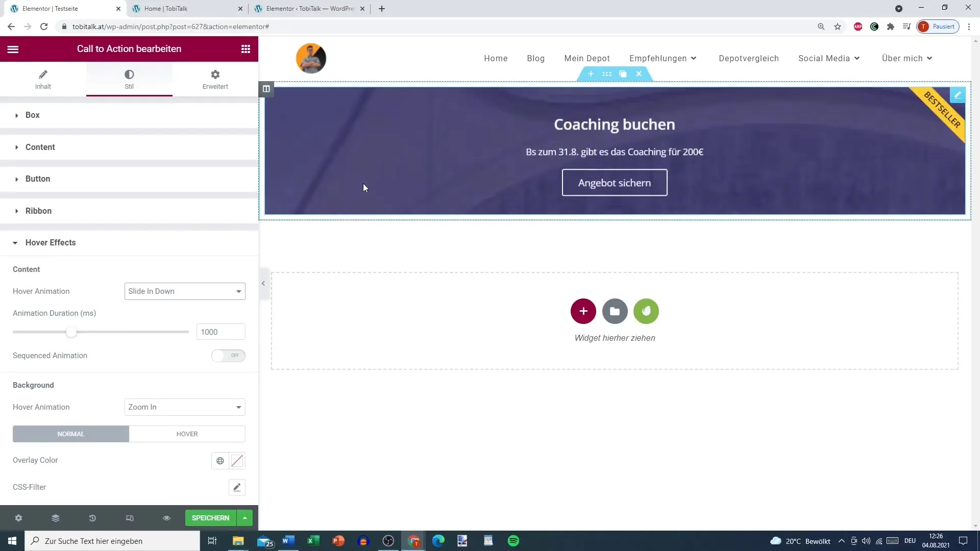The width and height of the screenshot is (980, 551).
Task: Click the Animation Duration value field
Action: (220, 332)
